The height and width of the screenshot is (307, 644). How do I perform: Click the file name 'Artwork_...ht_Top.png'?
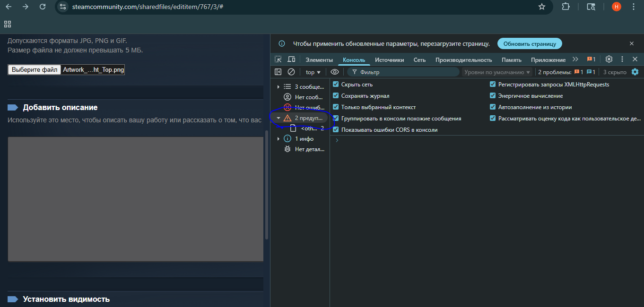pos(94,70)
